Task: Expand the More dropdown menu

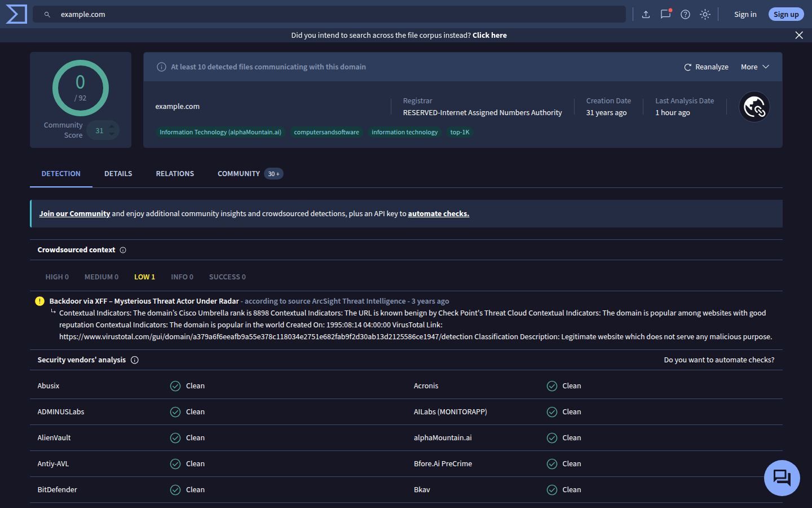Action: pos(755,67)
